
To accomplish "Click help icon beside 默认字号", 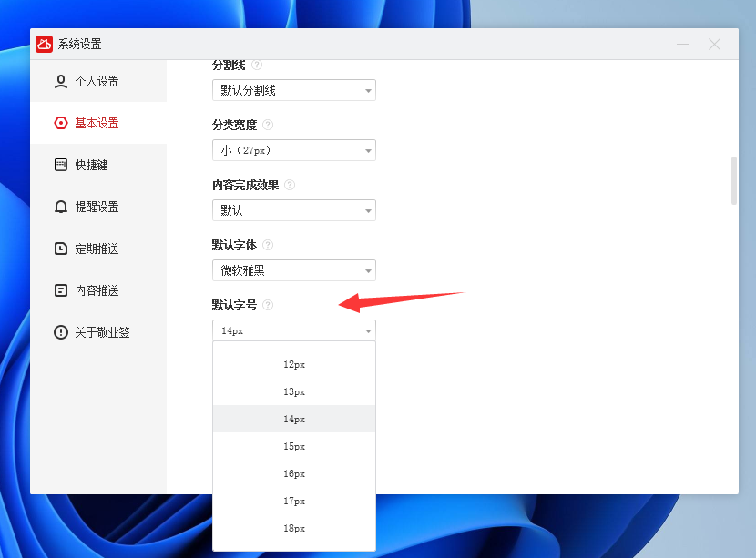I will pos(268,305).
